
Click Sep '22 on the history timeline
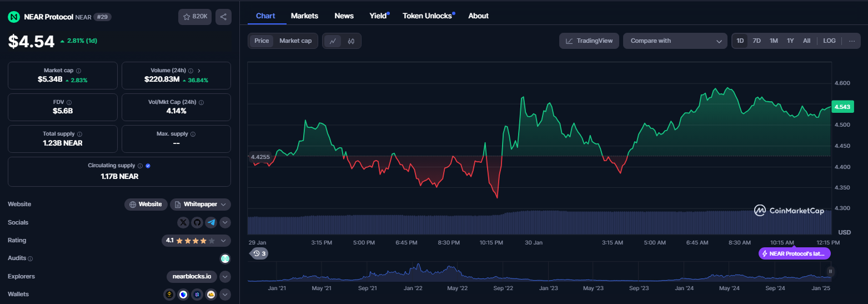click(x=502, y=288)
